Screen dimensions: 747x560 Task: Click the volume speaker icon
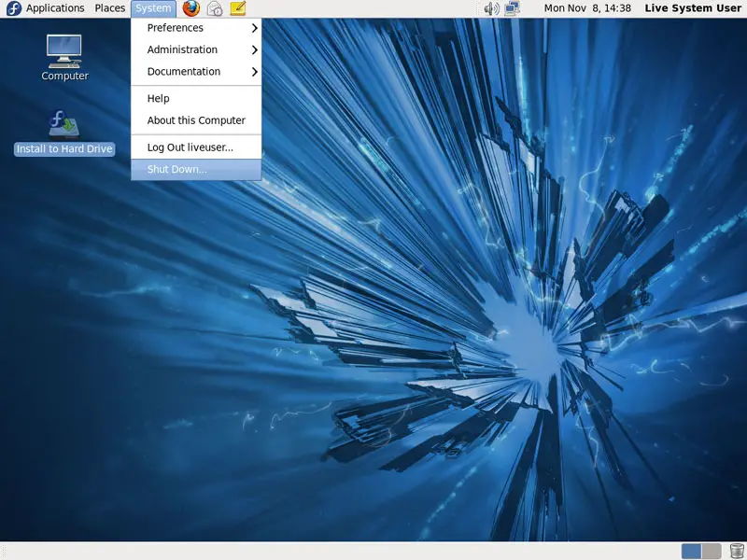coord(491,8)
